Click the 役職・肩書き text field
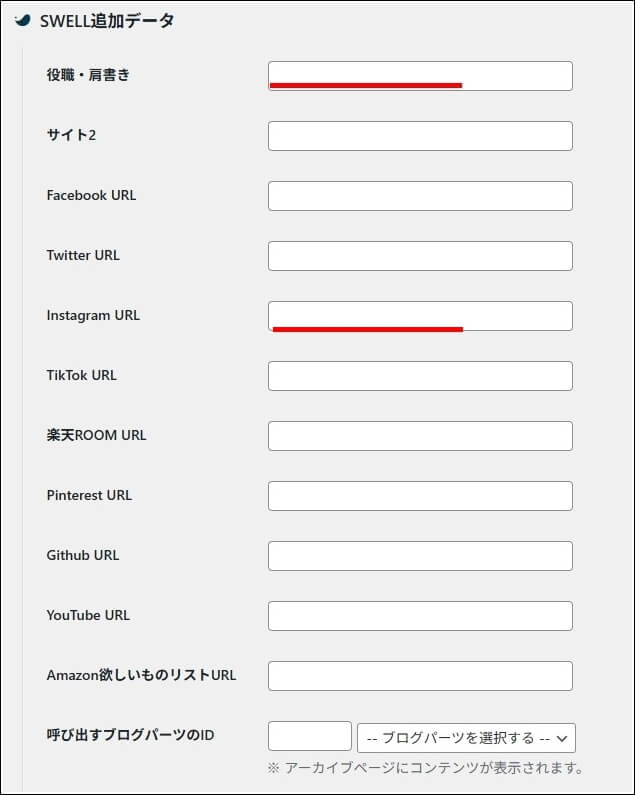The height and width of the screenshot is (795, 635). 420,76
